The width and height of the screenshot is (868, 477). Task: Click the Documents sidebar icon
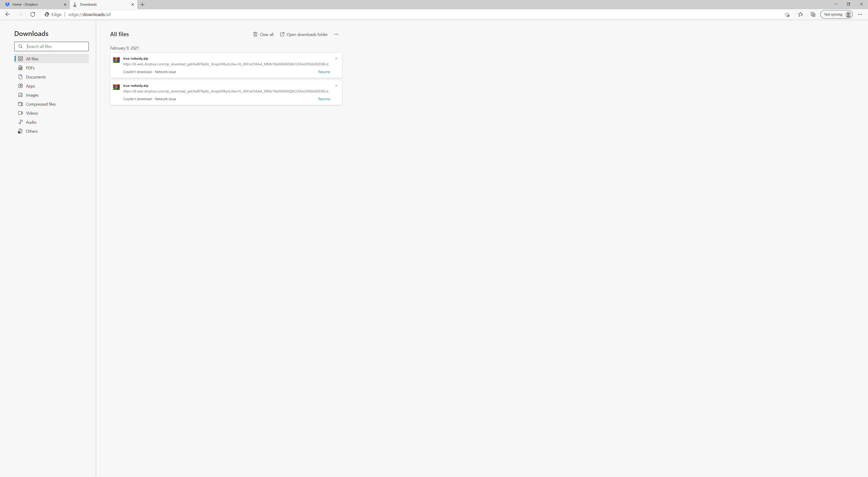coord(21,77)
